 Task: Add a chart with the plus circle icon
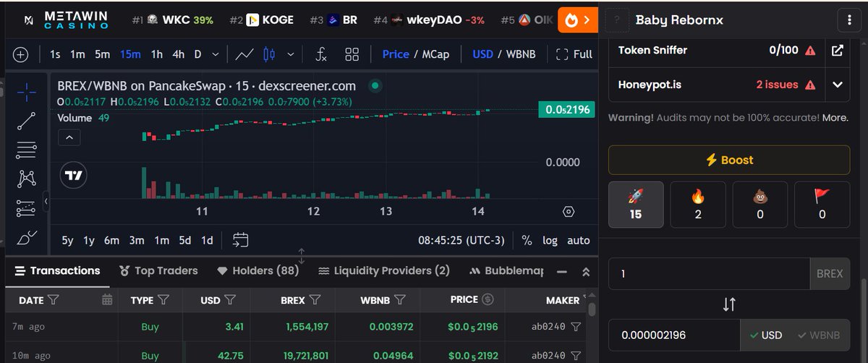(x=20, y=54)
